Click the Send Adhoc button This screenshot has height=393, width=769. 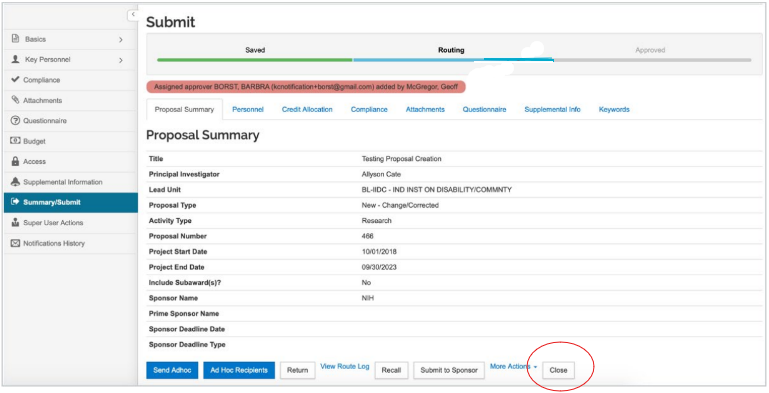172,370
